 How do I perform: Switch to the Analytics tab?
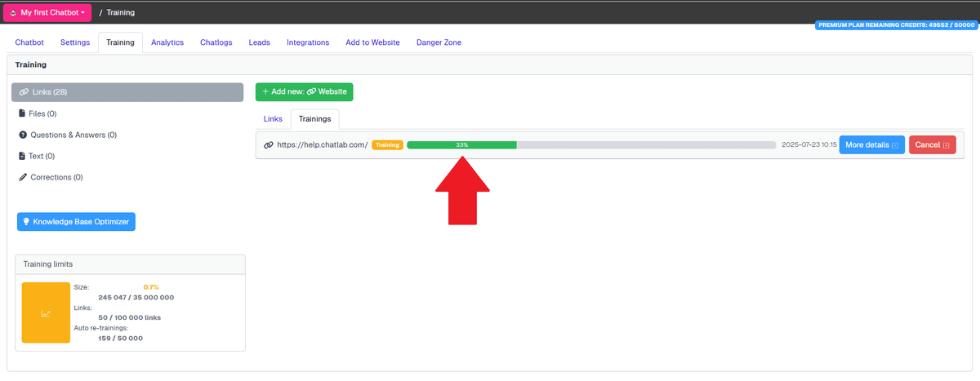point(167,42)
